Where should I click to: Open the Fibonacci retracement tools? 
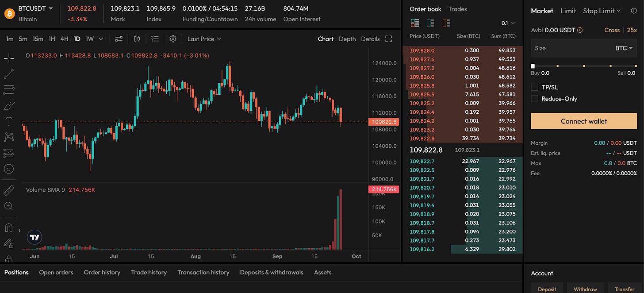point(9,90)
